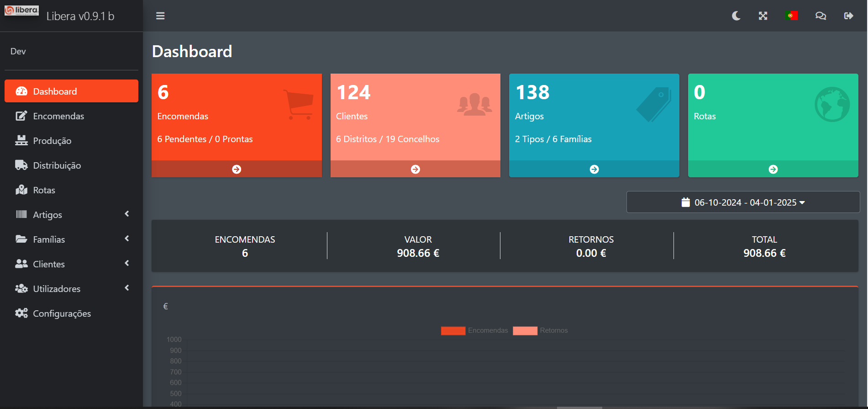This screenshot has width=868, height=409.
Task: Click the logout icon in top bar
Action: pyautogui.click(x=848, y=16)
